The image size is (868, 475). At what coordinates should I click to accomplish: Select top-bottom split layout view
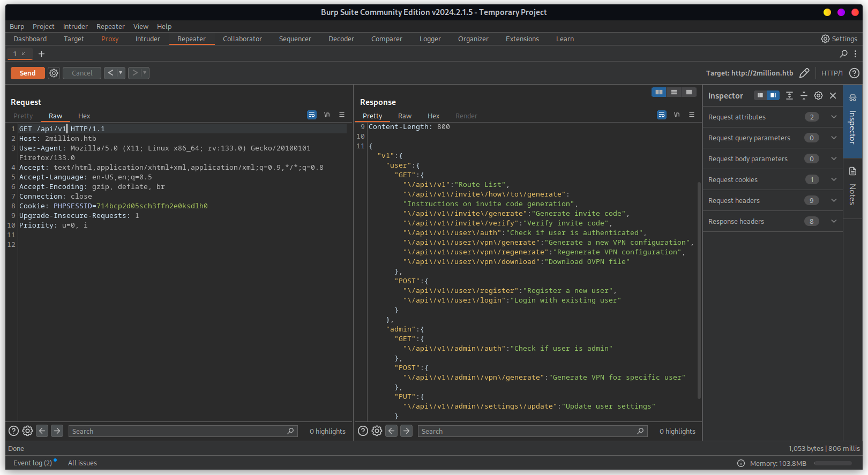pos(674,92)
